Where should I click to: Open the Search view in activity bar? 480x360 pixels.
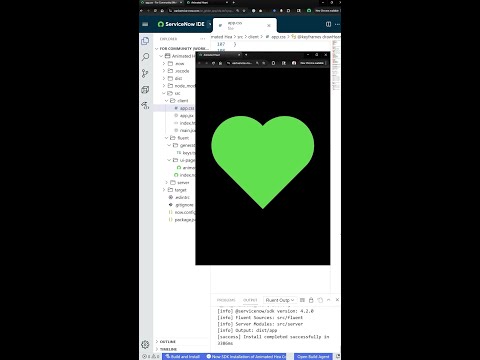click(145, 57)
